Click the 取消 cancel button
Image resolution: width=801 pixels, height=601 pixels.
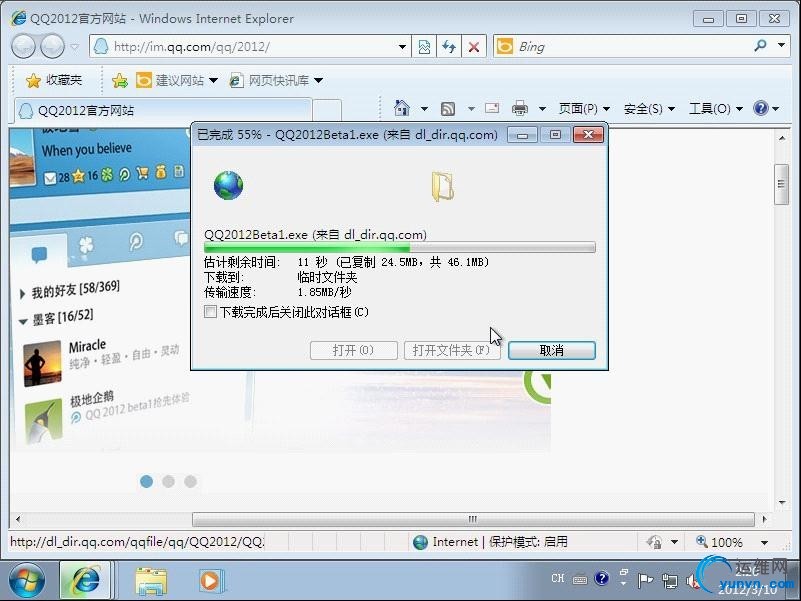(552, 350)
